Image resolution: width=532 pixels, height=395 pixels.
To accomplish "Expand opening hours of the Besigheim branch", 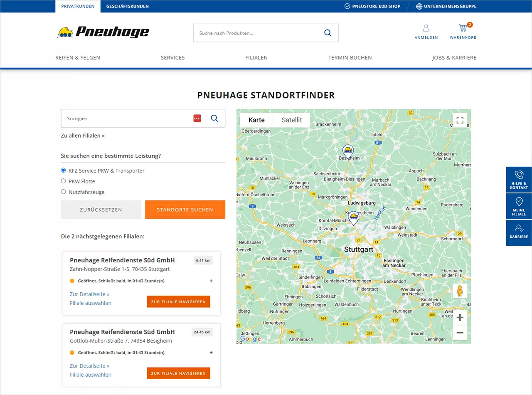I will [x=211, y=353].
